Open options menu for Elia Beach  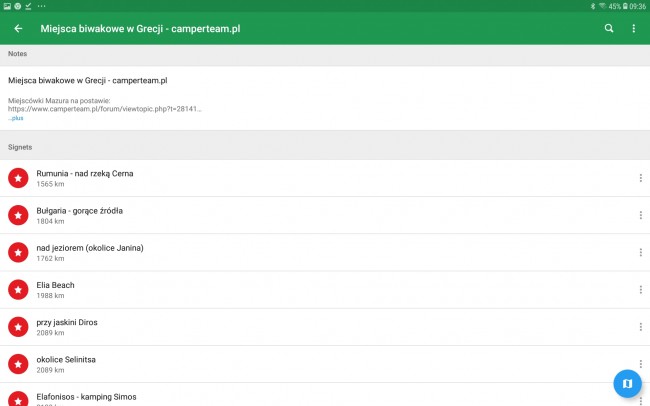point(640,289)
